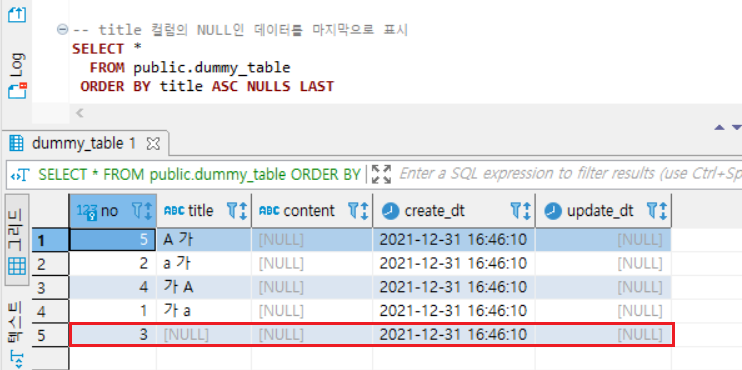Click the create_dt cell in row 2
Image resolution: width=742 pixels, height=370 pixels.
point(454,264)
